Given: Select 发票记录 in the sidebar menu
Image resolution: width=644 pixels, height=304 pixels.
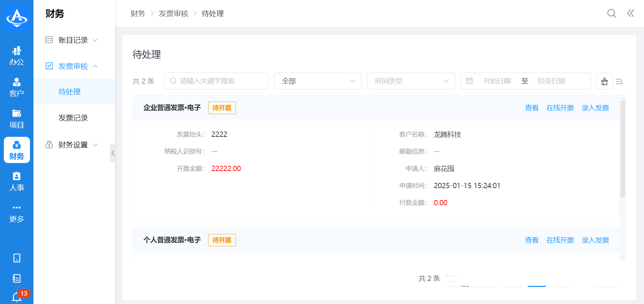Looking at the screenshot, I should tap(73, 118).
